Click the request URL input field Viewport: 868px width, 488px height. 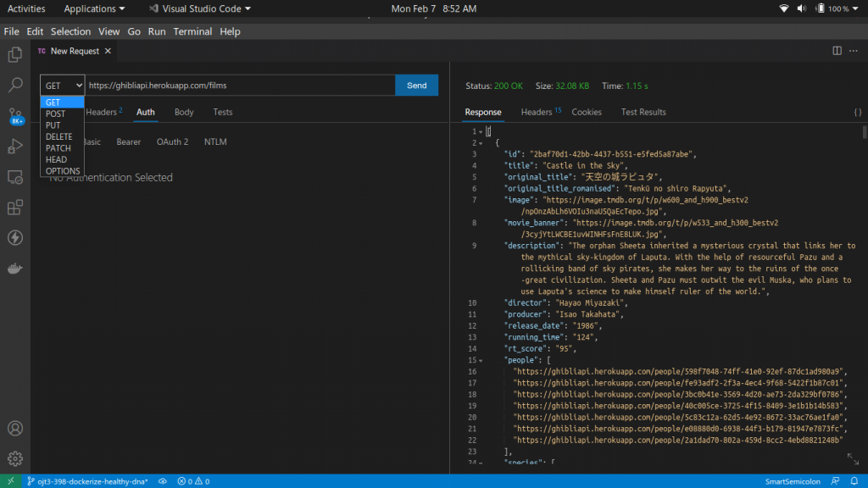tap(240, 86)
